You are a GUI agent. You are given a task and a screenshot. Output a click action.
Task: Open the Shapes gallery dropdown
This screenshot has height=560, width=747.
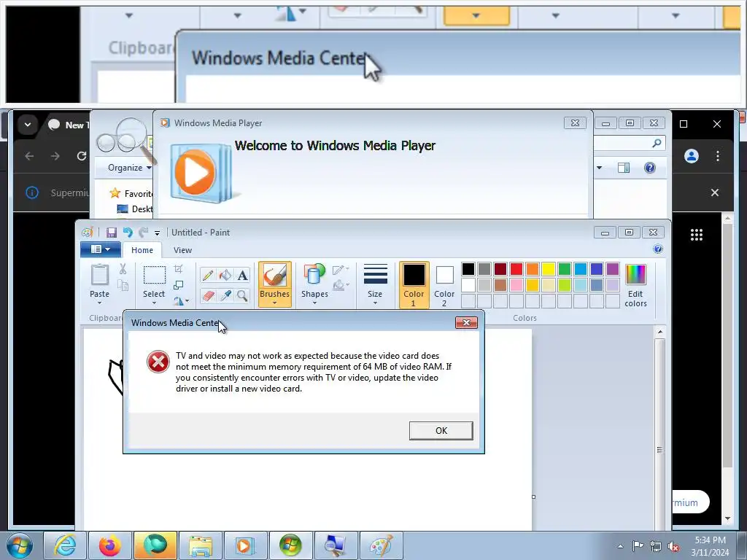(x=314, y=303)
